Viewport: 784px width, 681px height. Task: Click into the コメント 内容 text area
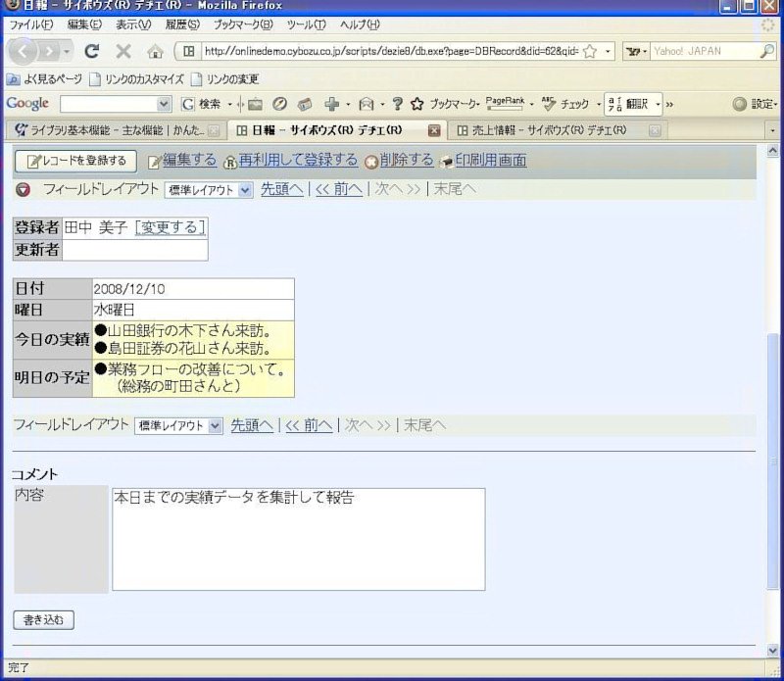(299, 539)
